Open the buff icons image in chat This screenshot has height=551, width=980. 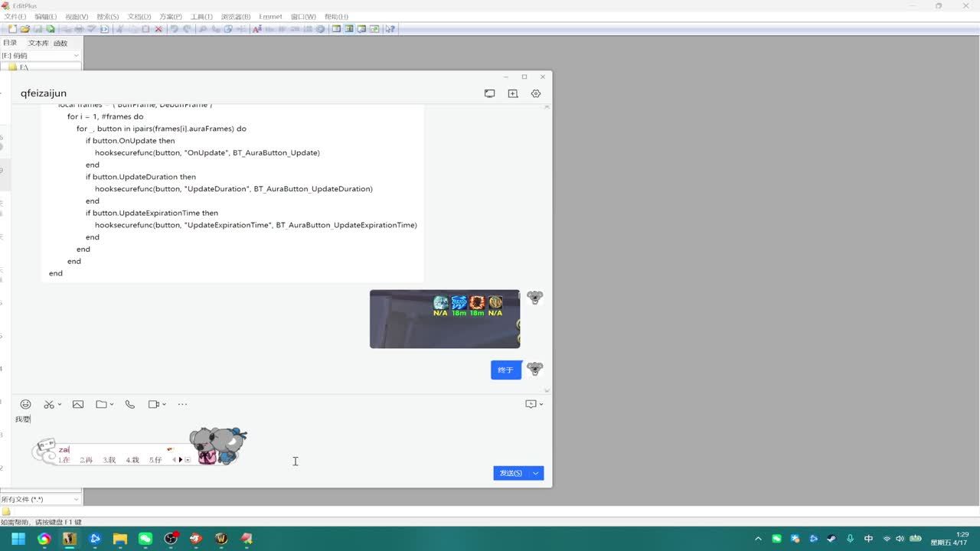click(x=445, y=319)
